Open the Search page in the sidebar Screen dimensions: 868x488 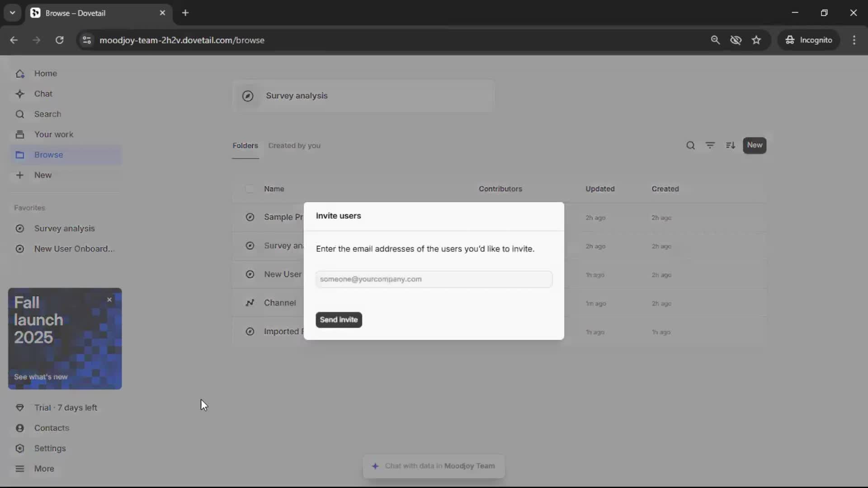(x=47, y=114)
